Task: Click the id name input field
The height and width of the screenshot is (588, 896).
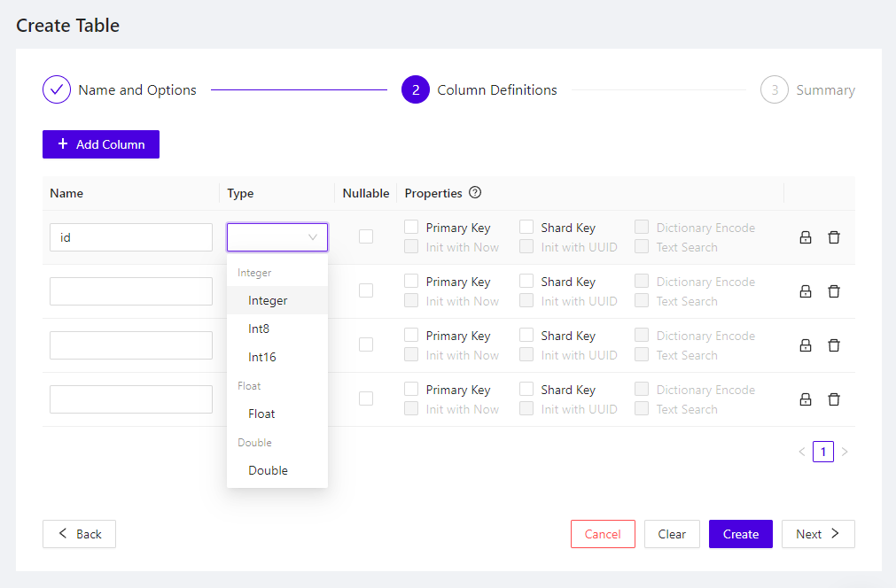Action: [131, 236]
